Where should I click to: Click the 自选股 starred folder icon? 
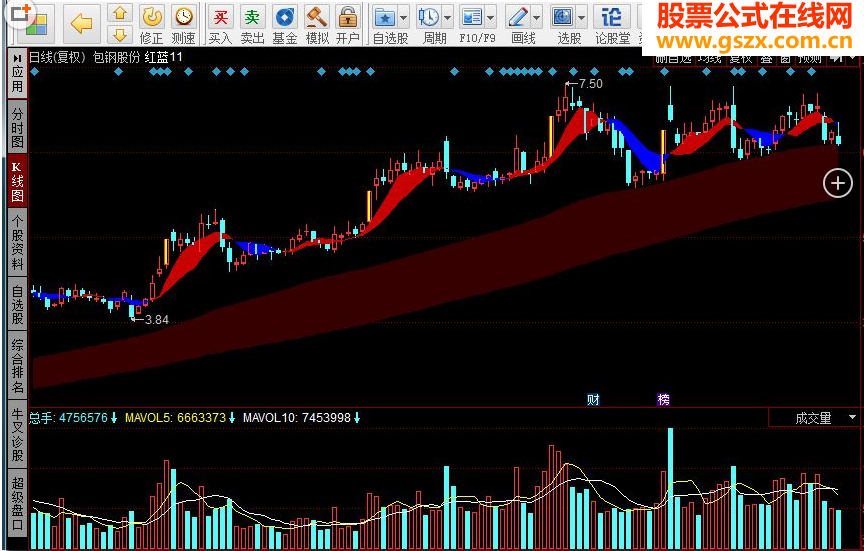[x=385, y=18]
